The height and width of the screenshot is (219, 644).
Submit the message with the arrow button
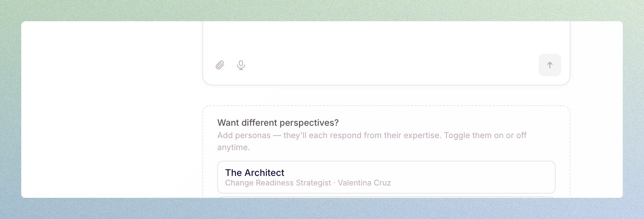550,65
